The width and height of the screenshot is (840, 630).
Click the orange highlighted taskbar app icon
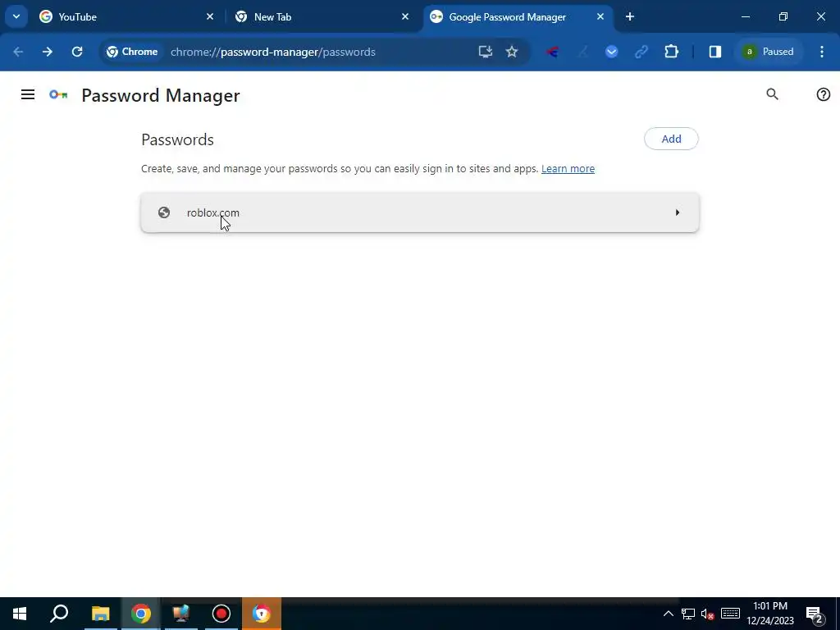coord(262,614)
